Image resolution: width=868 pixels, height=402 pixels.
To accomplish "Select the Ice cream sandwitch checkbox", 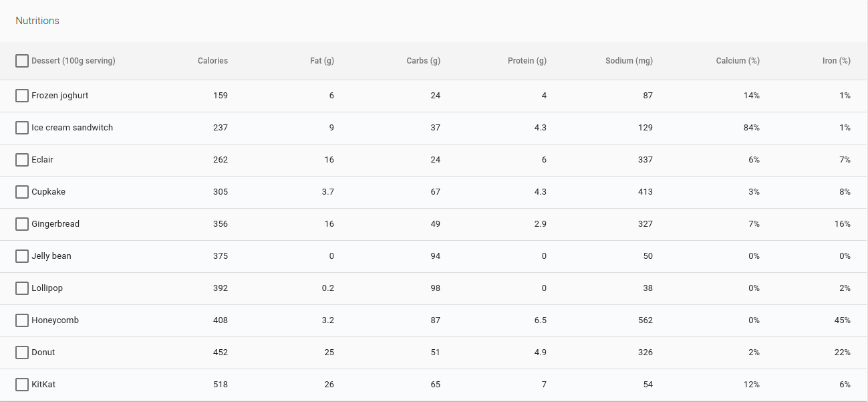I will coord(22,128).
